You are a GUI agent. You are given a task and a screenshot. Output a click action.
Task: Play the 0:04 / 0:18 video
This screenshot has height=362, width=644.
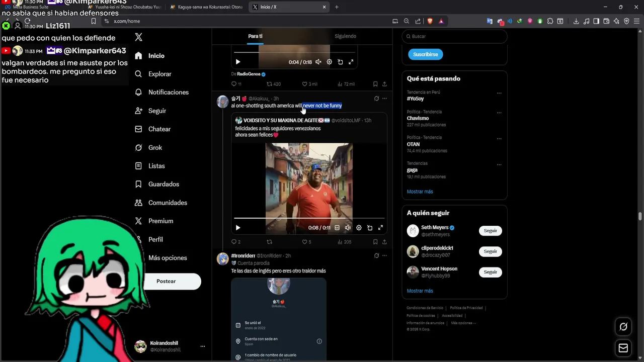(238, 62)
